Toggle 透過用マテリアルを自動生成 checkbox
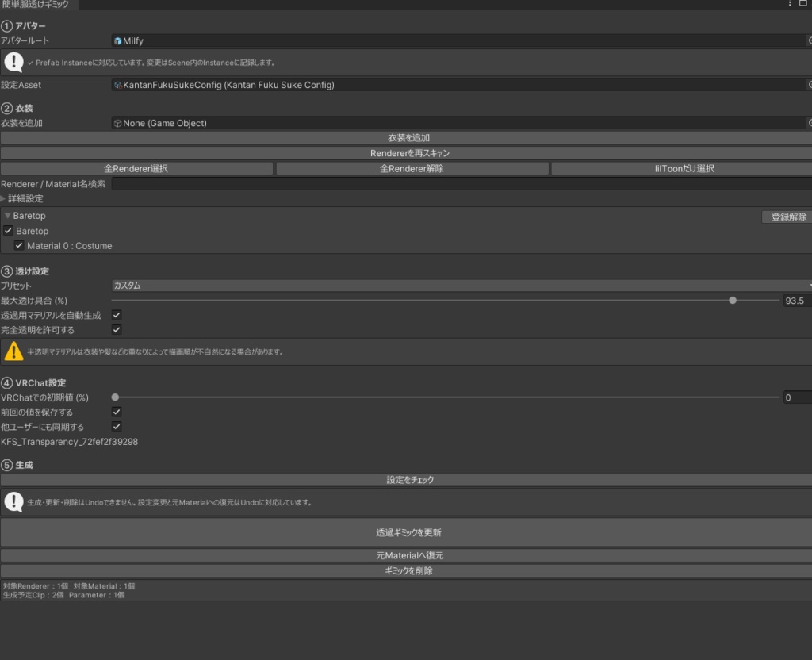Image resolution: width=812 pixels, height=660 pixels. click(117, 315)
